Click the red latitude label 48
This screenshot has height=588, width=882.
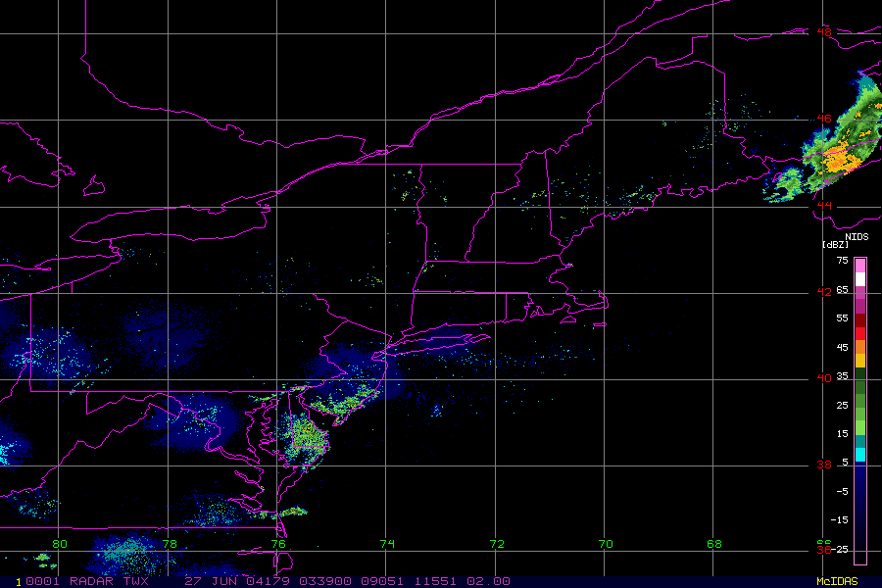(x=824, y=32)
